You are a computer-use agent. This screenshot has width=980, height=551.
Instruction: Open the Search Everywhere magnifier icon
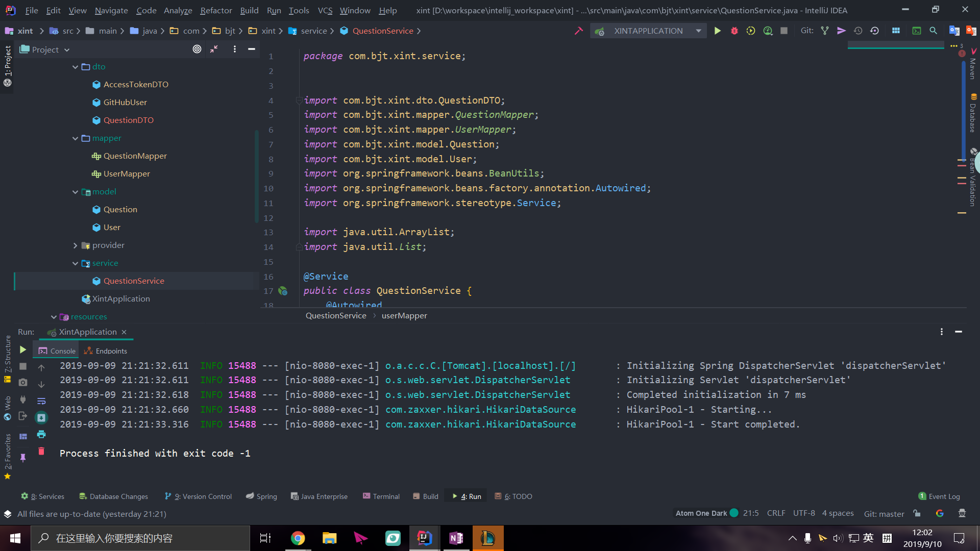(933, 31)
